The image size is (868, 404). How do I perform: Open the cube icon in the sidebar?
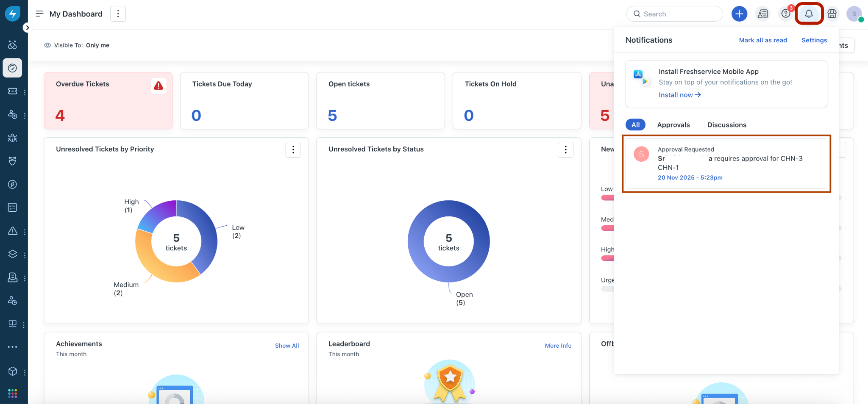(12, 371)
